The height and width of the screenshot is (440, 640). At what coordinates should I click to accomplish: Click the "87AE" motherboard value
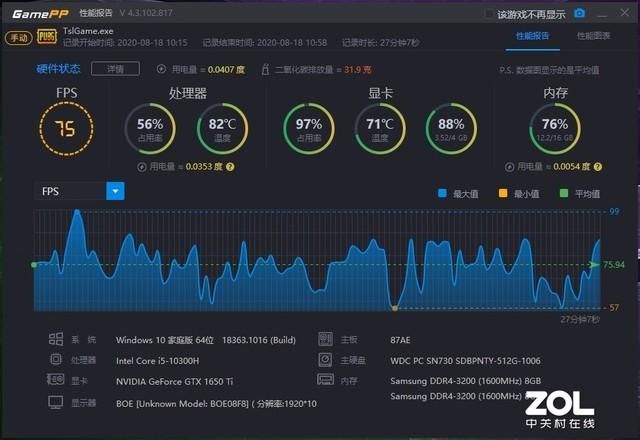pos(400,340)
